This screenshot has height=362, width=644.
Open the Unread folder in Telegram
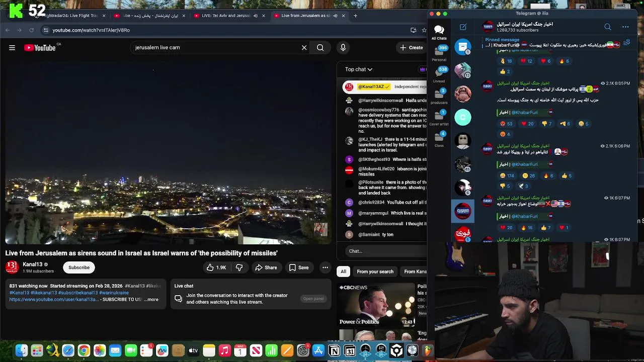point(439,74)
